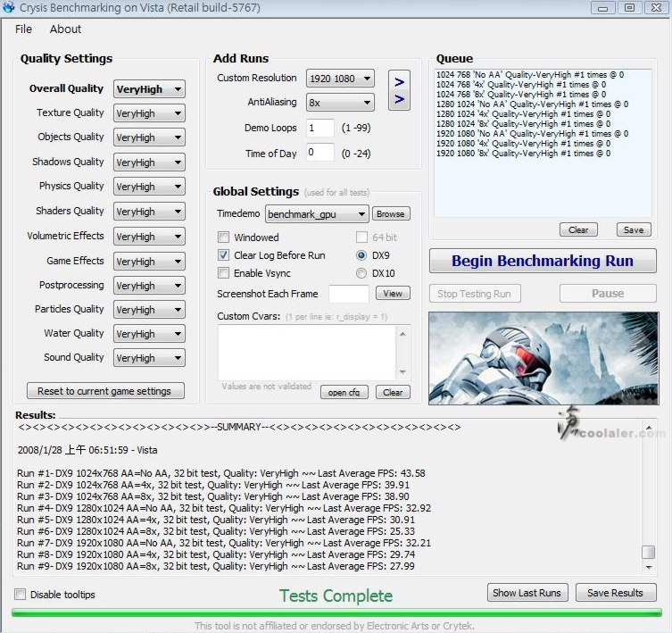
Task: Open the AntiAliasing dropdown
Action: coord(340,103)
